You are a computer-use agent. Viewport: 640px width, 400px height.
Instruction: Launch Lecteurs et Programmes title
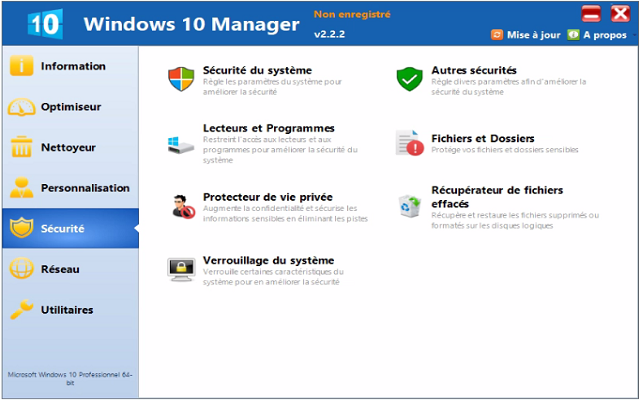[x=269, y=128]
